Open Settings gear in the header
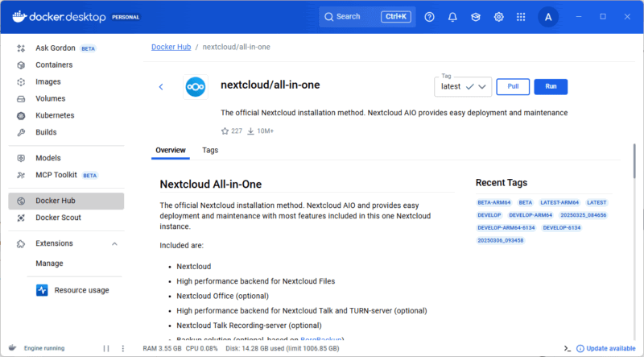Viewport: 644px width, 357px height. (x=498, y=17)
